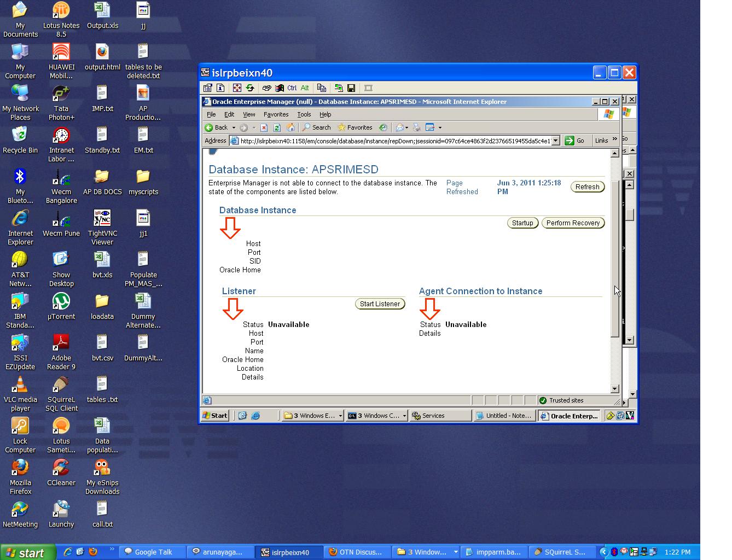Click the Startup button for database instance
The width and height of the screenshot is (732, 560).
522,223
